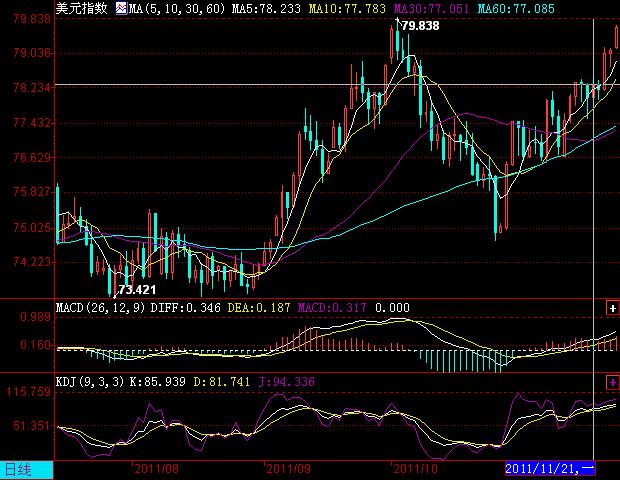Expand the MACD panel with plus button

(x=612, y=308)
